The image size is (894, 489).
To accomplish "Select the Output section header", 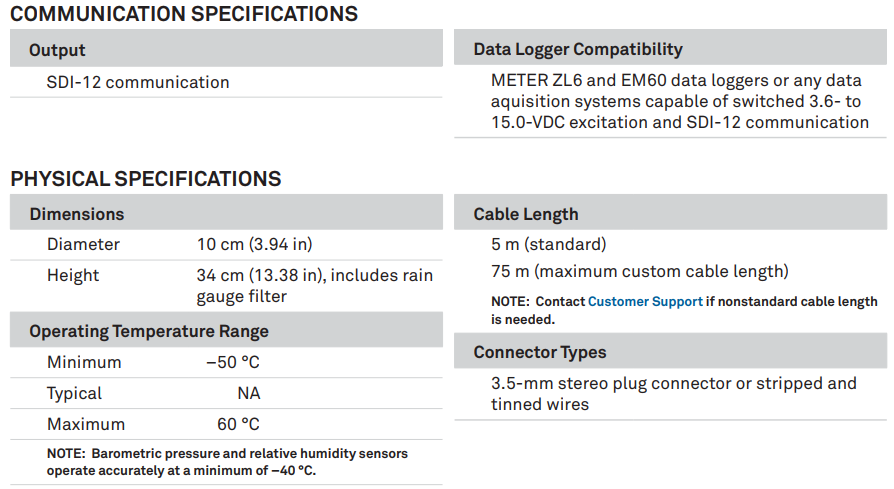I will (x=226, y=48).
